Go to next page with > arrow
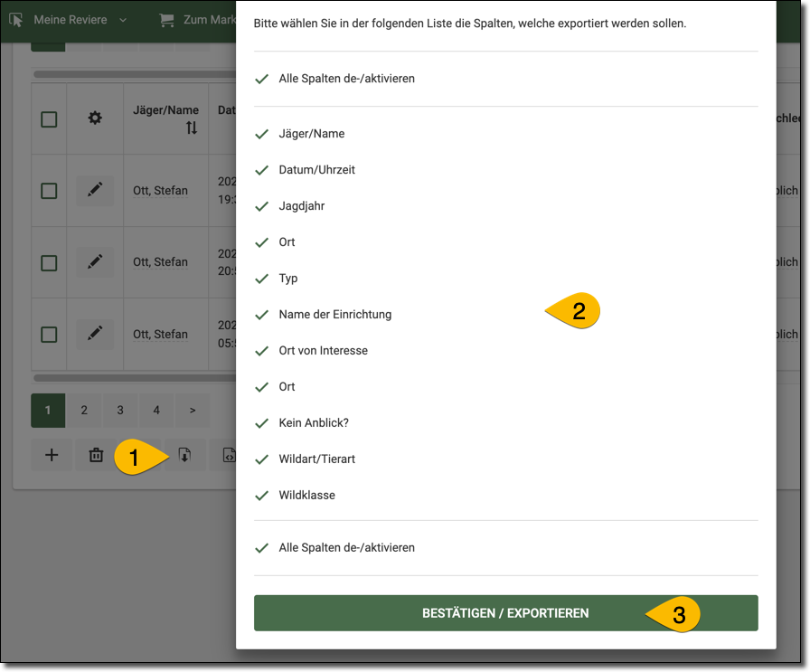 [193, 411]
